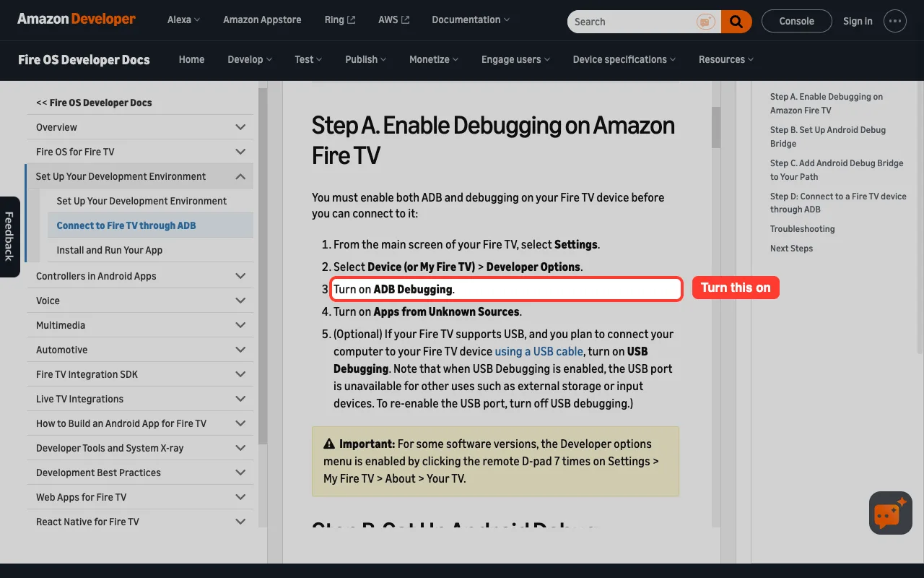924x578 pixels.
Task: Expand Fire TV Integration SDK section
Action: (x=140, y=374)
